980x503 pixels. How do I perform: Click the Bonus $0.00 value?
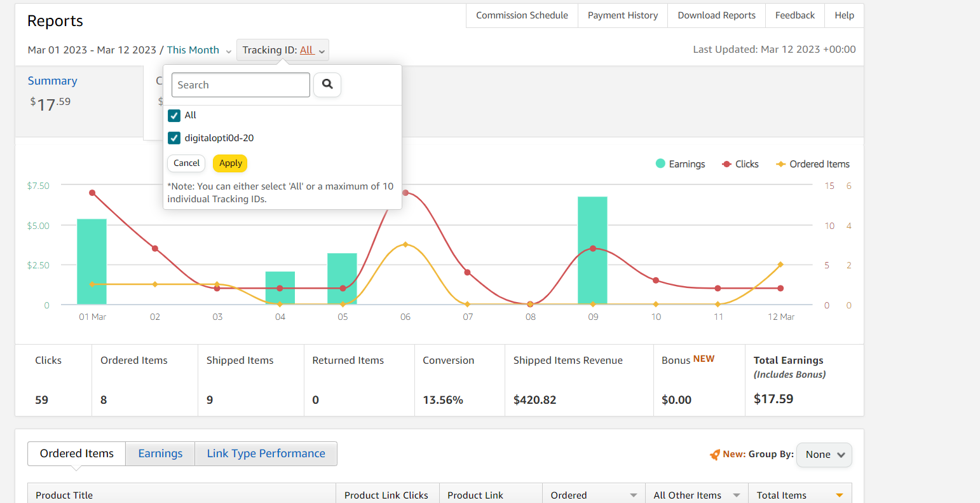(676, 400)
